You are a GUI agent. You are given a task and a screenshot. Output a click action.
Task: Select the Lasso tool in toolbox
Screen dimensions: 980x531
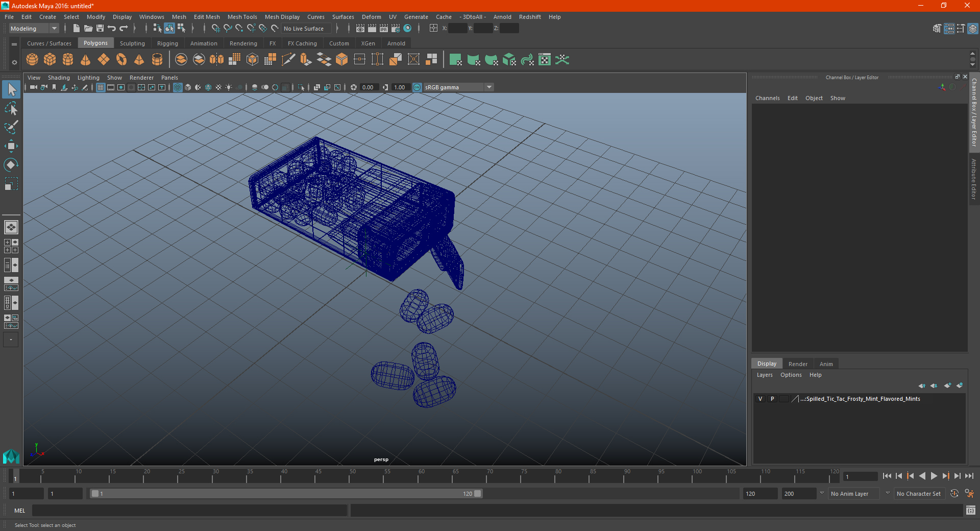11,109
